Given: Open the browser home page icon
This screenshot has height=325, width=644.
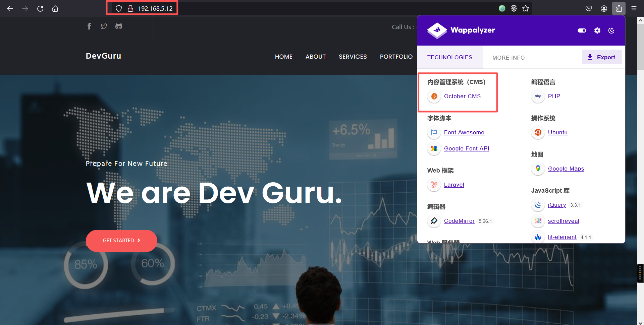Looking at the screenshot, I should tap(55, 8).
